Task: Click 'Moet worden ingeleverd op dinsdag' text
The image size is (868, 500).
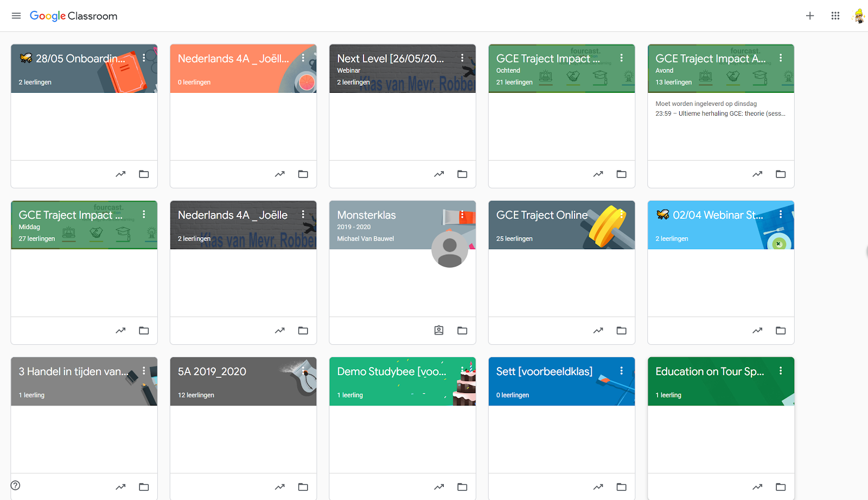Action: [x=706, y=104]
